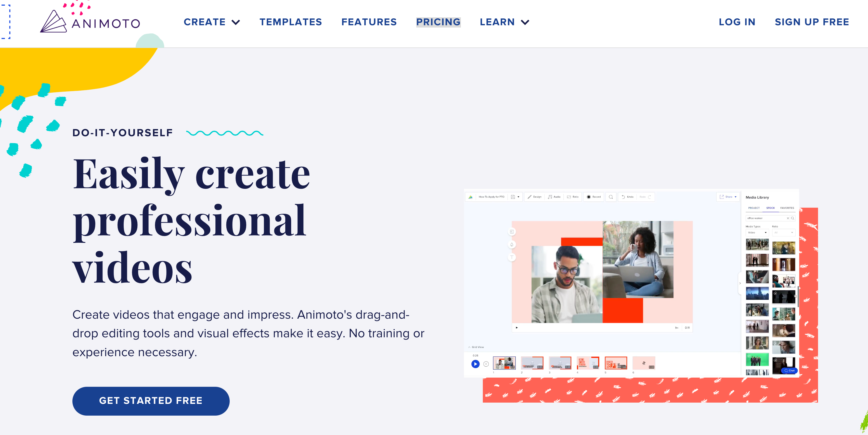Open the PRICING page
The height and width of the screenshot is (435, 868).
tap(438, 22)
